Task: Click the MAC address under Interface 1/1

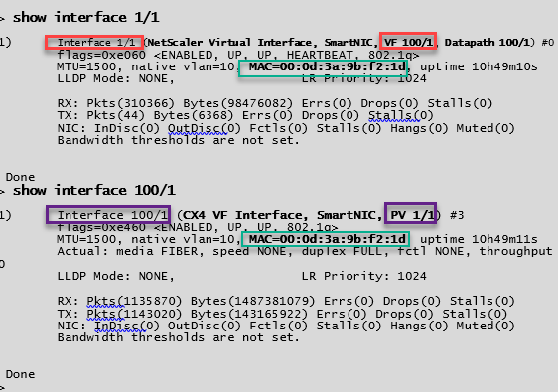Action: (327, 66)
